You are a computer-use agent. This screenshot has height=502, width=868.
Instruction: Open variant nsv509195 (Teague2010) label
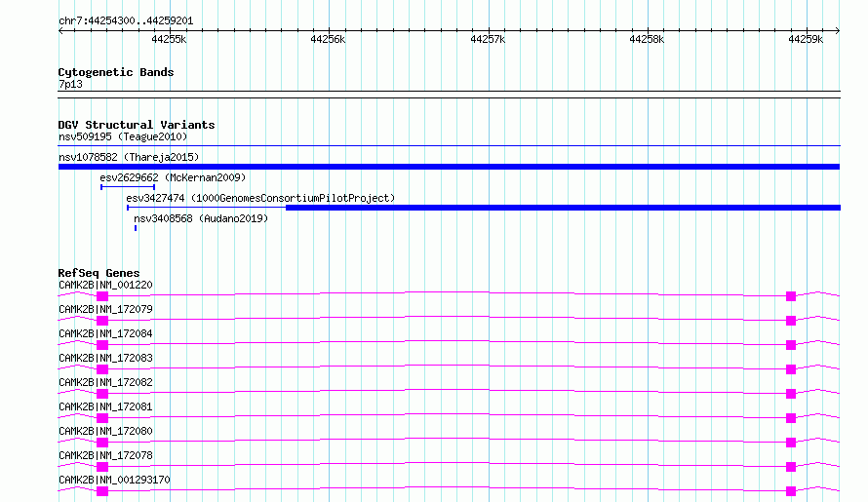coord(123,136)
